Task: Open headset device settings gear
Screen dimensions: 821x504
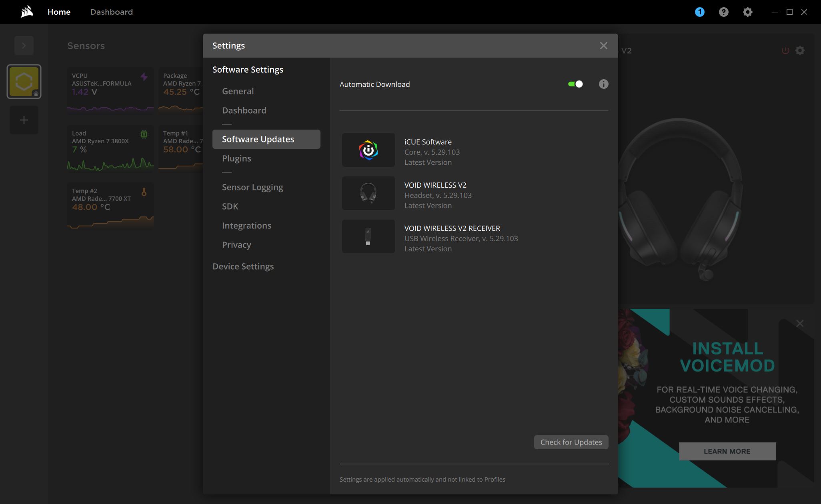Action: (x=800, y=50)
